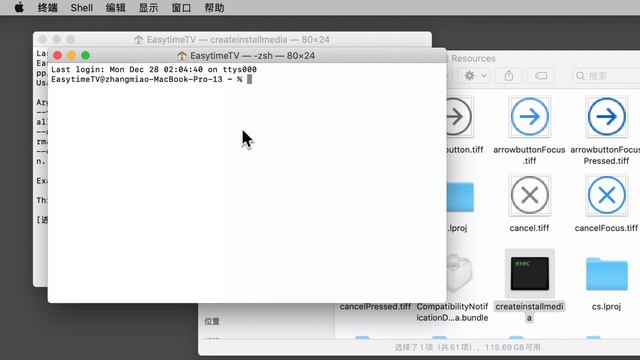This screenshot has height=360, width=640.
Task: Click the Finder share button
Action: coord(509,76)
